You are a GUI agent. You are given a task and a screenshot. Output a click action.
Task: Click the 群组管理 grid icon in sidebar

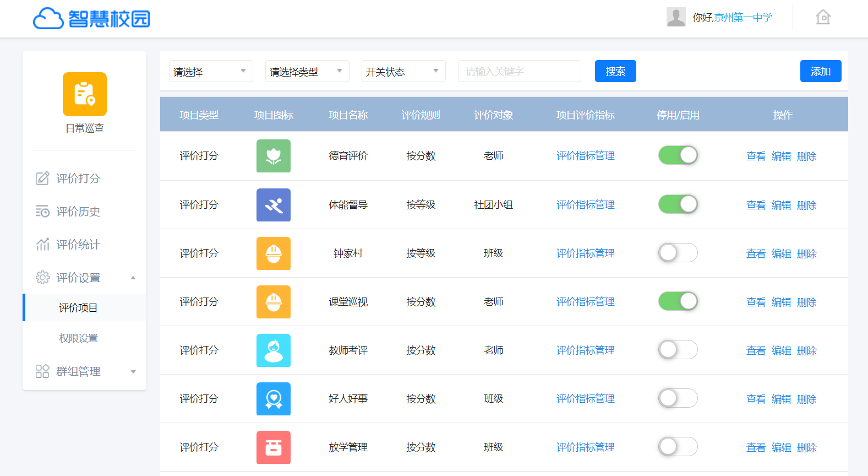[x=42, y=371]
